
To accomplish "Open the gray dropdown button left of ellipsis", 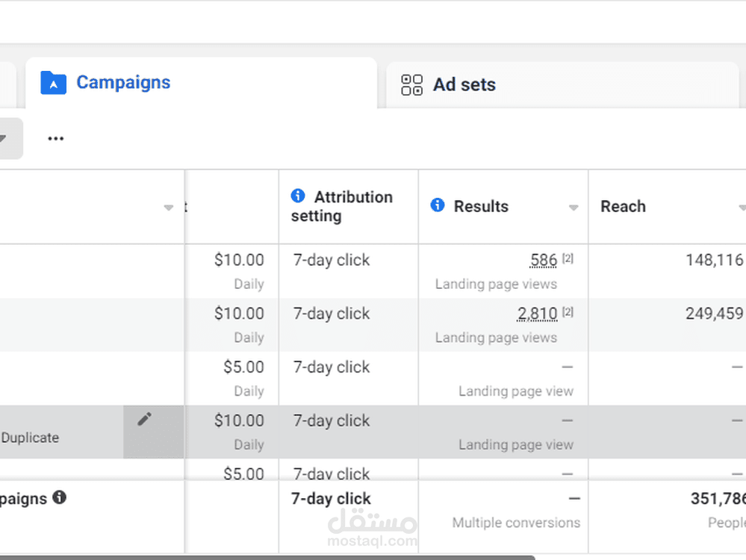I will (7, 138).
